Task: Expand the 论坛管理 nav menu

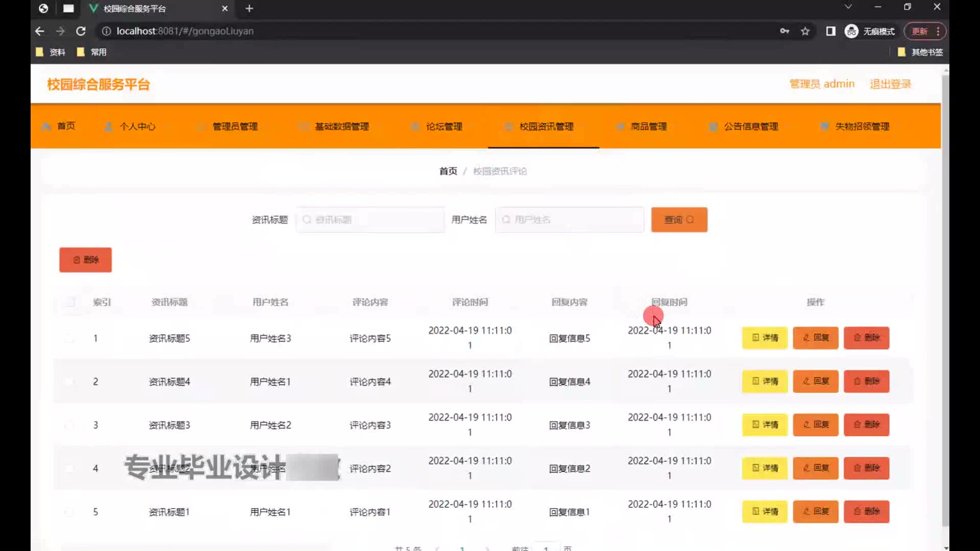Action: [x=444, y=127]
